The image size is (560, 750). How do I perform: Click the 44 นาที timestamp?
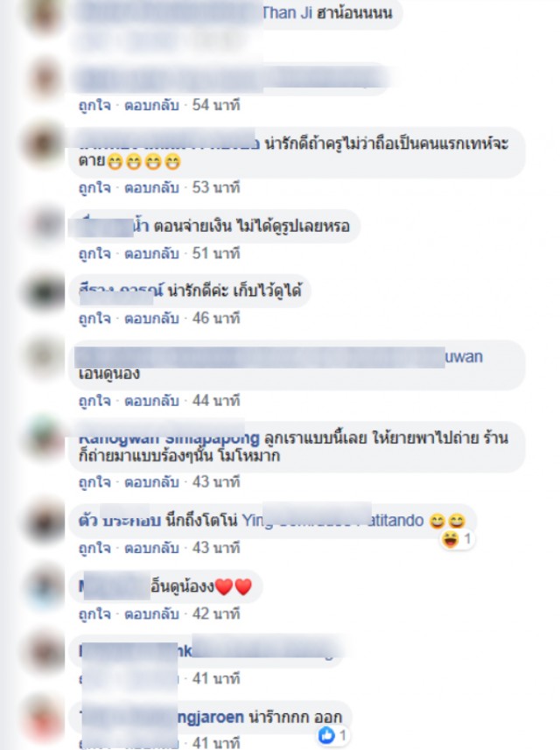215,400
